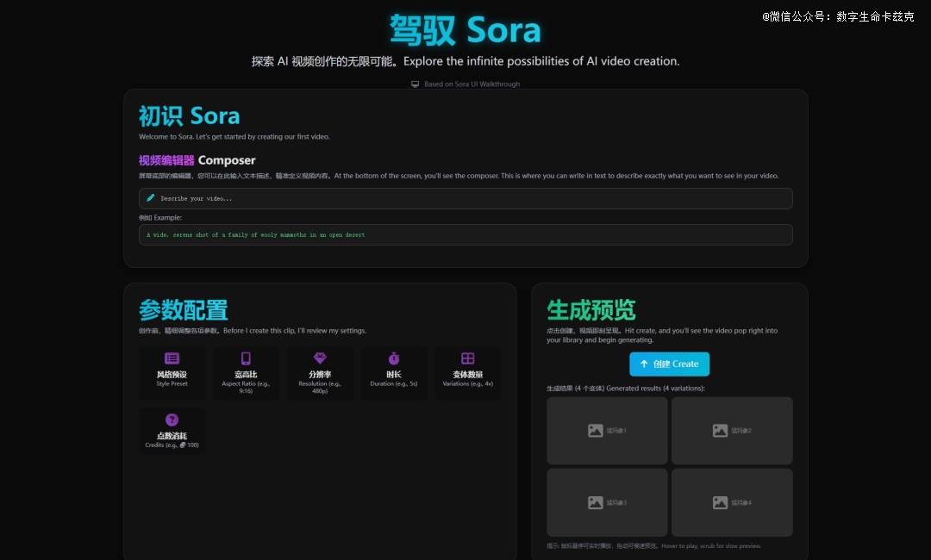The width and height of the screenshot is (931, 560).
Task: Click the pencil icon in the composer field
Action: coord(151,198)
